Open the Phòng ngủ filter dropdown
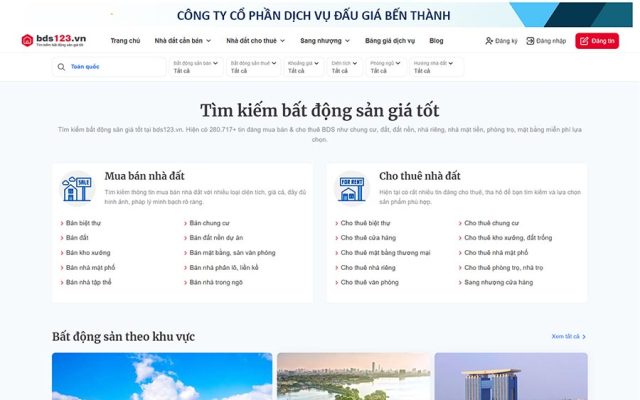Image resolution: width=640 pixels, height=400 pixels. [385, 67]
